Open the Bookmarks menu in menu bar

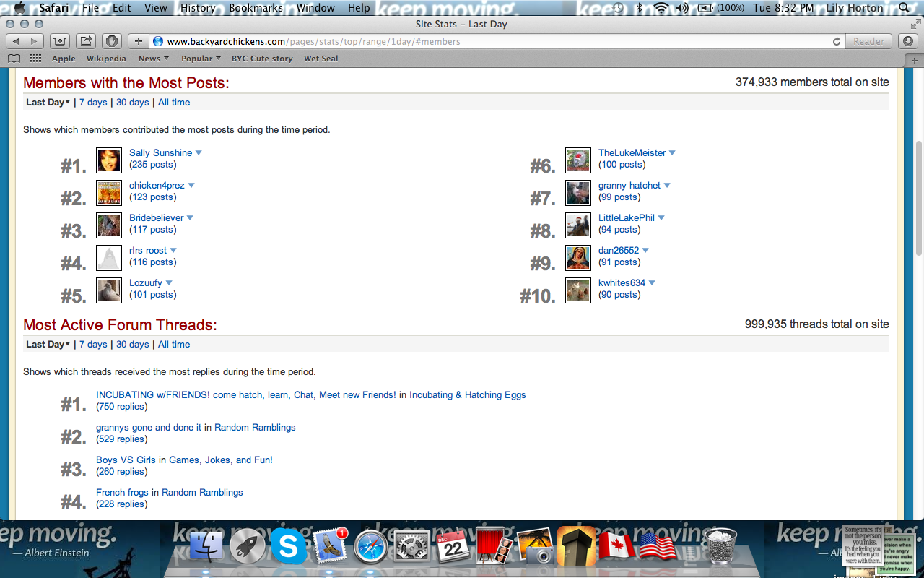pyautogui.click(x=256, y=8)
